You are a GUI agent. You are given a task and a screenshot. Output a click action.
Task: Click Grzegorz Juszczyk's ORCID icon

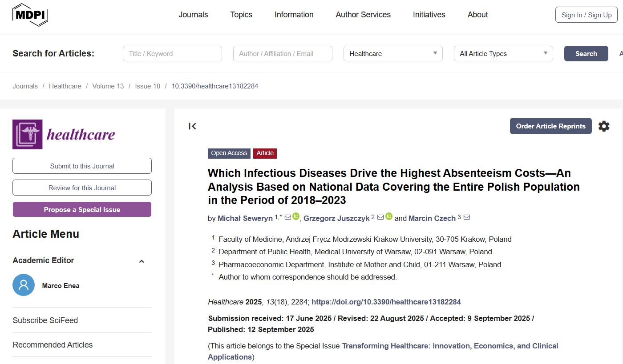point(389,217)
